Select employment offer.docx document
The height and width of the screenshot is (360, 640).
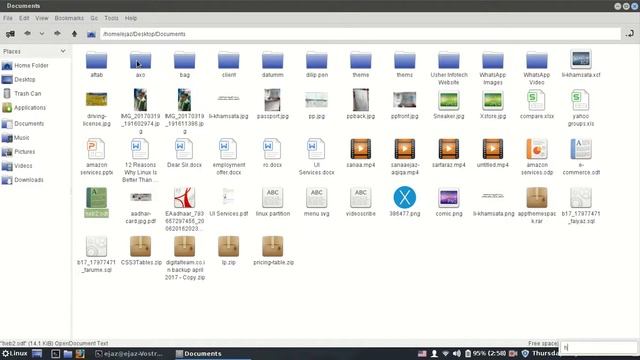(x=229, y=157)
